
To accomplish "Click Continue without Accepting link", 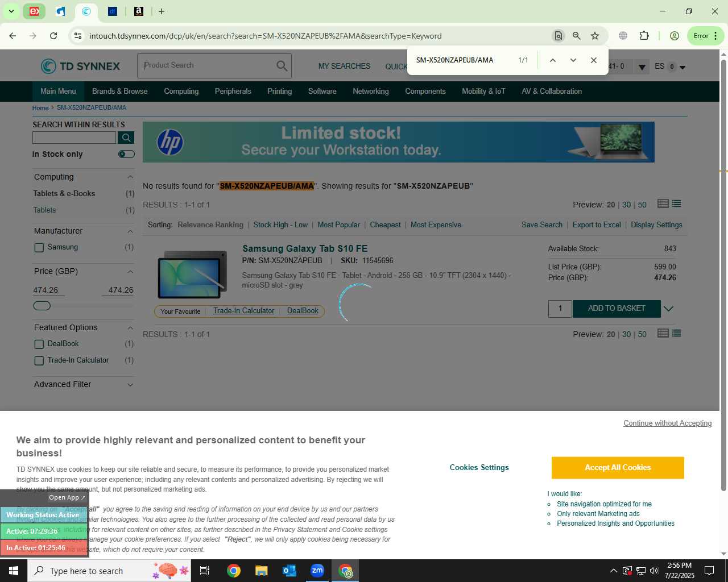I will click(668, 423).
